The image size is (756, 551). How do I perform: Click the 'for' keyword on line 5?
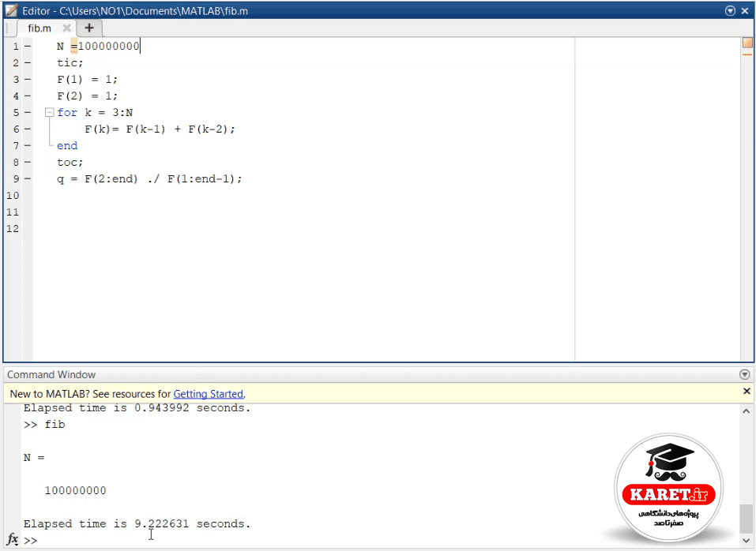[67, 112]
